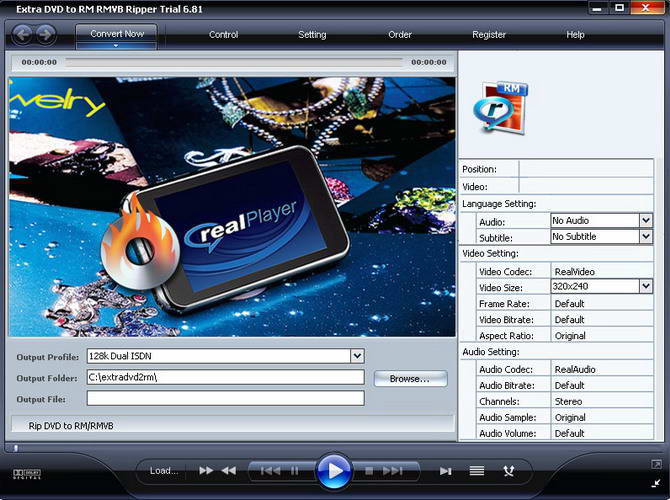Click the Video row value cell
670x500 pixels.
[x=586, y=186]
